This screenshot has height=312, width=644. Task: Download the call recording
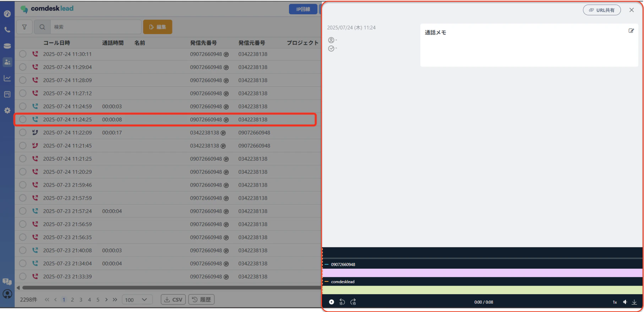[634, 302]
